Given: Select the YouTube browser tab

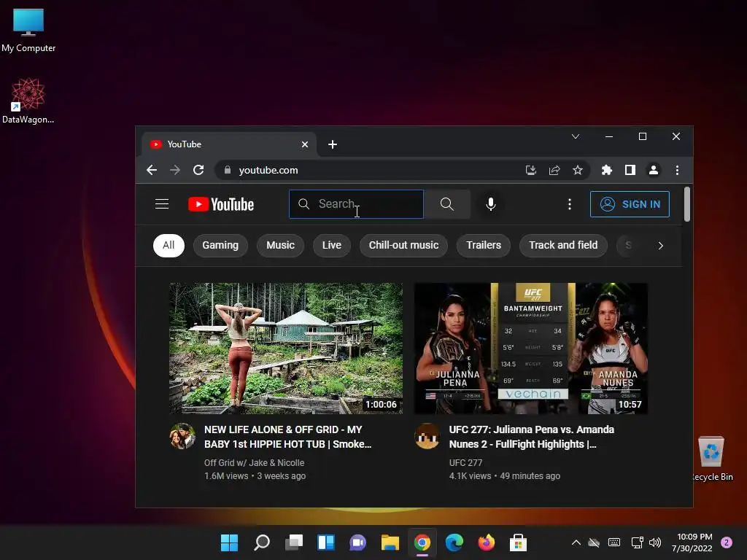Looking at the screenshot, I should click(x=228, y=144).
